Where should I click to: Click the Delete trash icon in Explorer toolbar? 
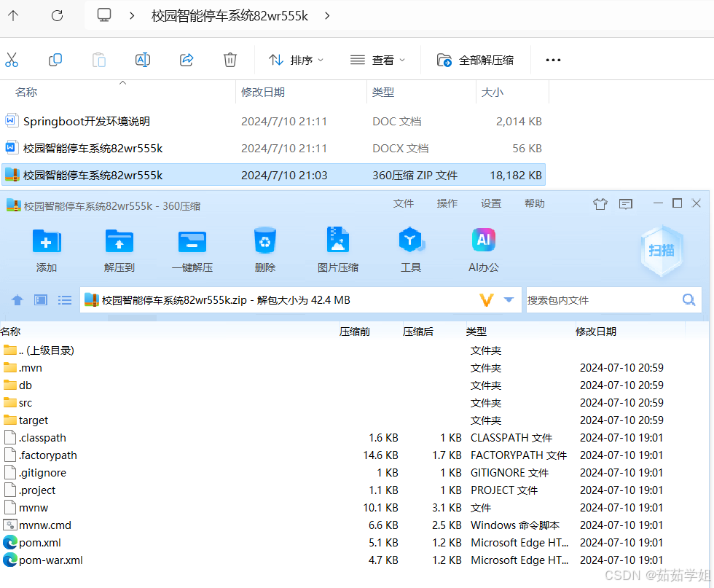click(230, 60)
